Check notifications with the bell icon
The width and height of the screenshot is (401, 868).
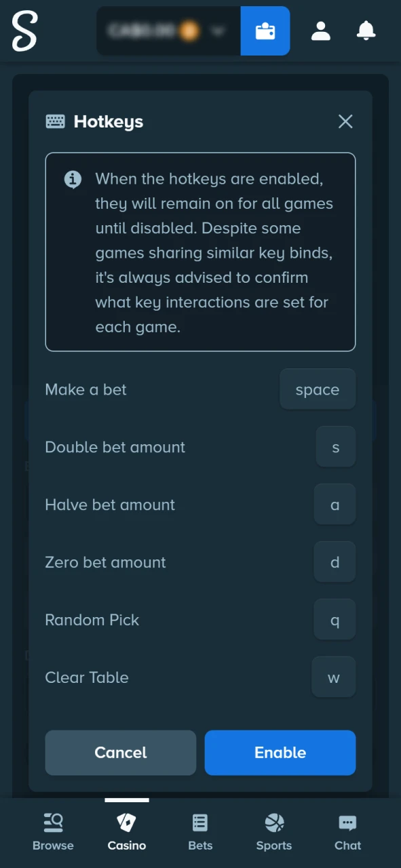pos(366,31)
